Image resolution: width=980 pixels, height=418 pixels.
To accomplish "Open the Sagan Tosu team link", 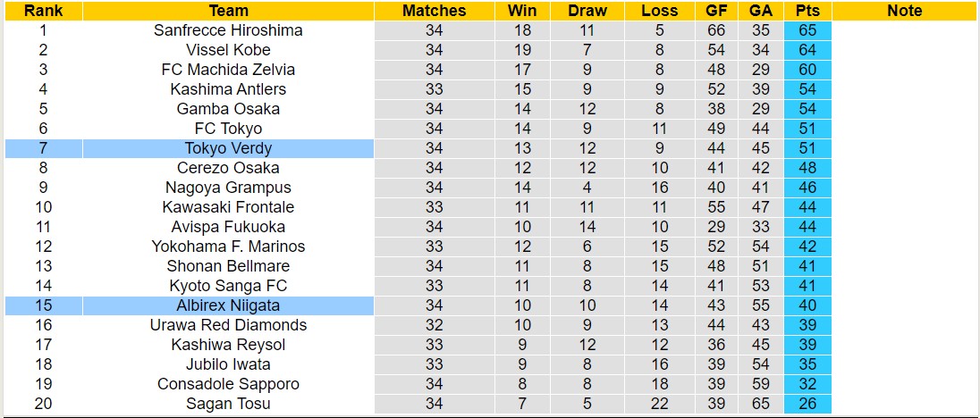I will pyautogui.click(x=228, y=404).
